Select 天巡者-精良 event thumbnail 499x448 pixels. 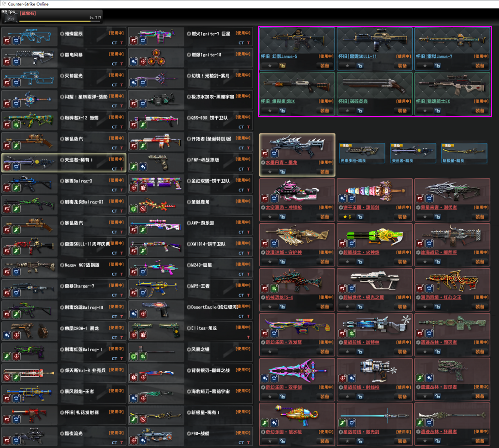pyautogui.click(x=413, y=153)
